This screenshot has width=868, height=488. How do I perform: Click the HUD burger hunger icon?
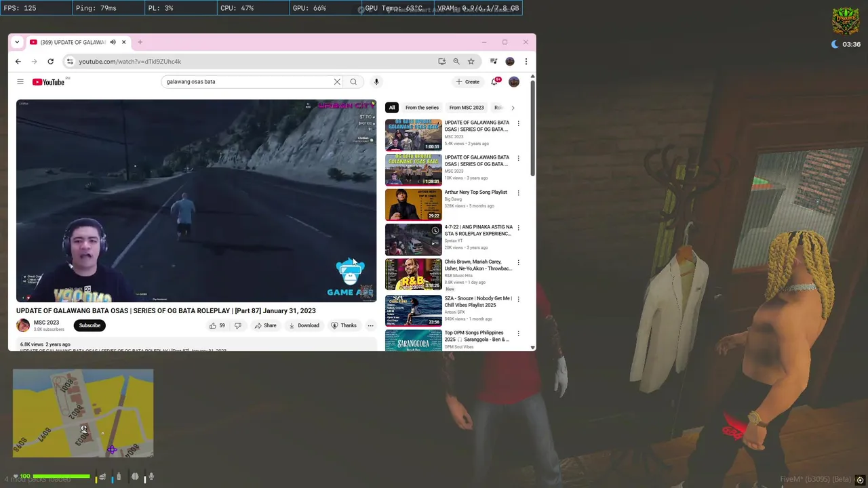coord(102,477)
